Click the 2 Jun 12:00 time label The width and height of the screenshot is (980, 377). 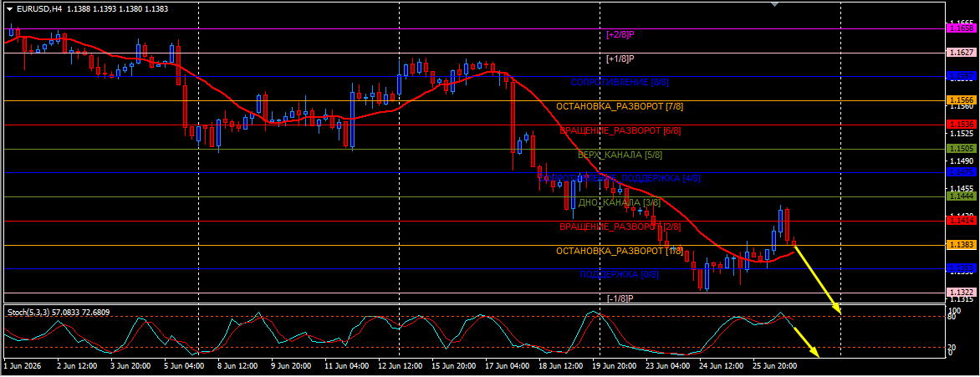pos(78,364)
